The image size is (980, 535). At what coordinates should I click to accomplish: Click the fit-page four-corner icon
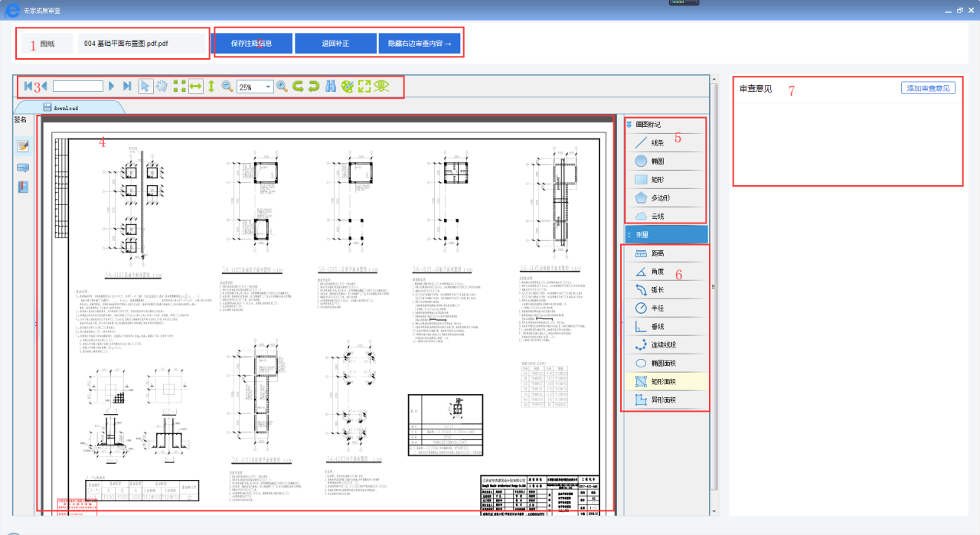(180, 86)
